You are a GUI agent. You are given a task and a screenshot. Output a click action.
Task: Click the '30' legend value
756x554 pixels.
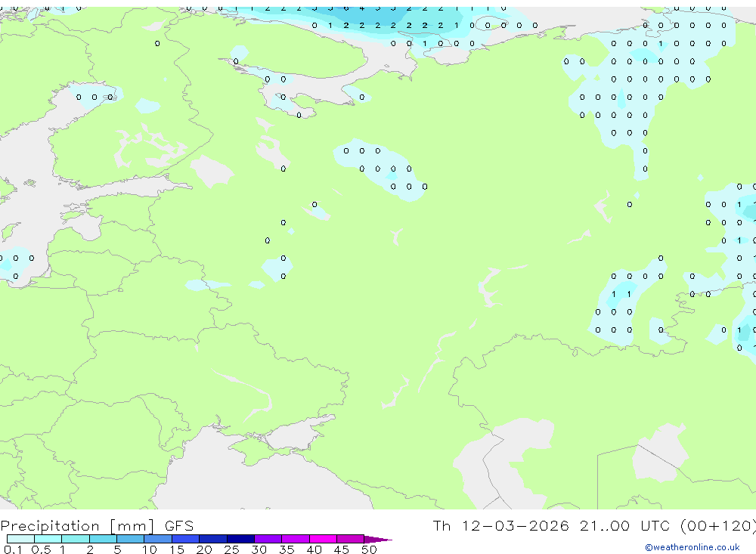click(x=259, y=549)
